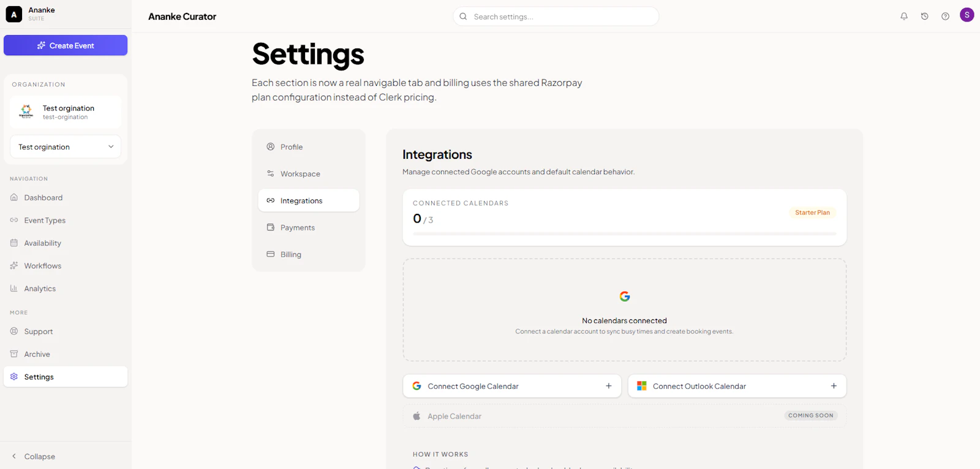Click Connect Google Calendar button
Screen dimensions: 980x469
(x=512, y=386)
